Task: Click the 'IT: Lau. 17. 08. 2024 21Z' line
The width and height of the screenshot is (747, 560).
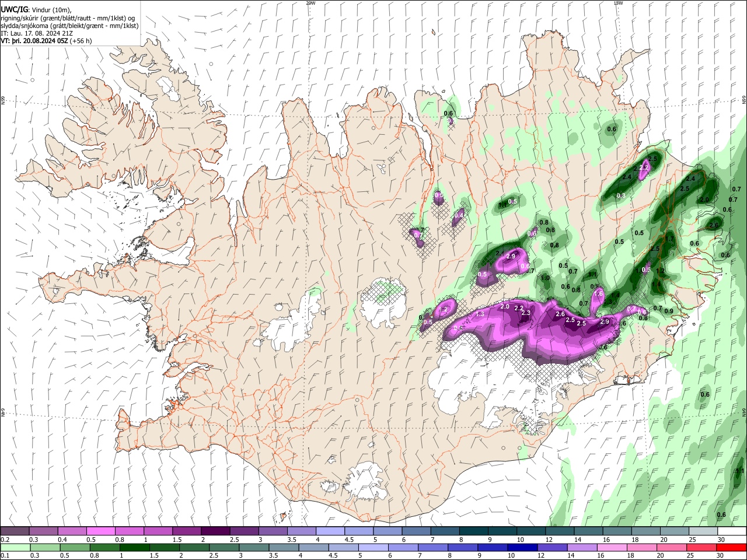Action: tap(36, 34)
